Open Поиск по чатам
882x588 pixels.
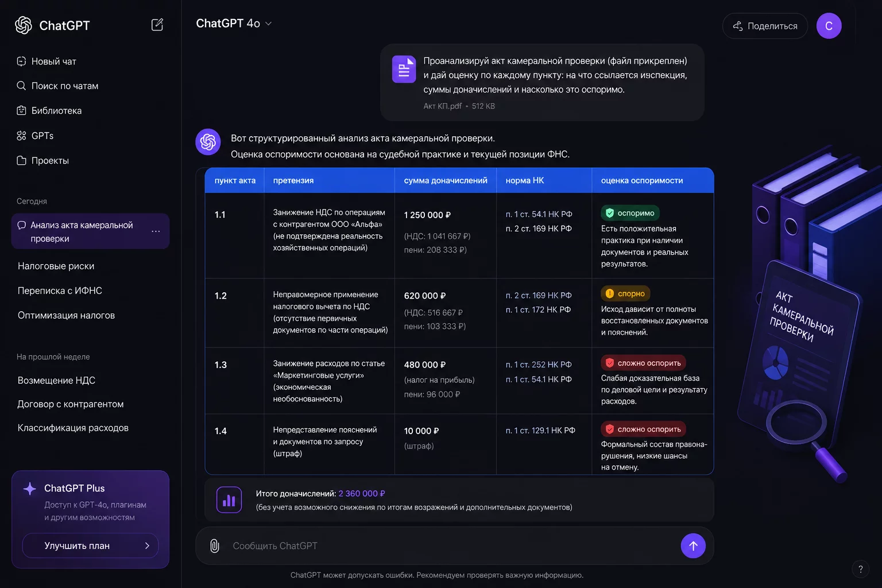click(57, 86)
